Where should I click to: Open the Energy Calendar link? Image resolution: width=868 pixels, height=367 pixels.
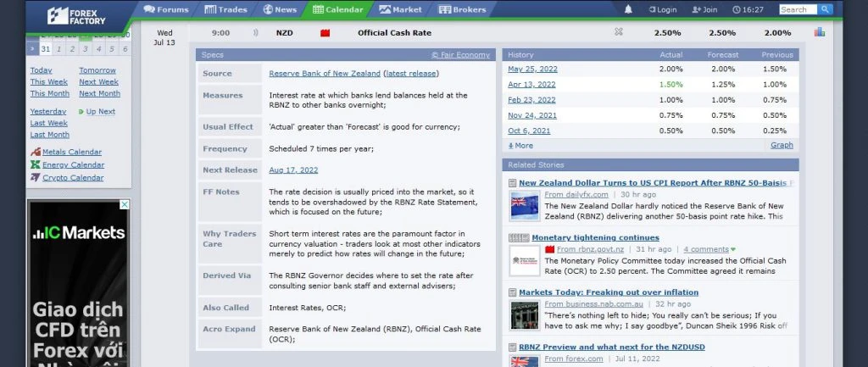coord(73,165)
